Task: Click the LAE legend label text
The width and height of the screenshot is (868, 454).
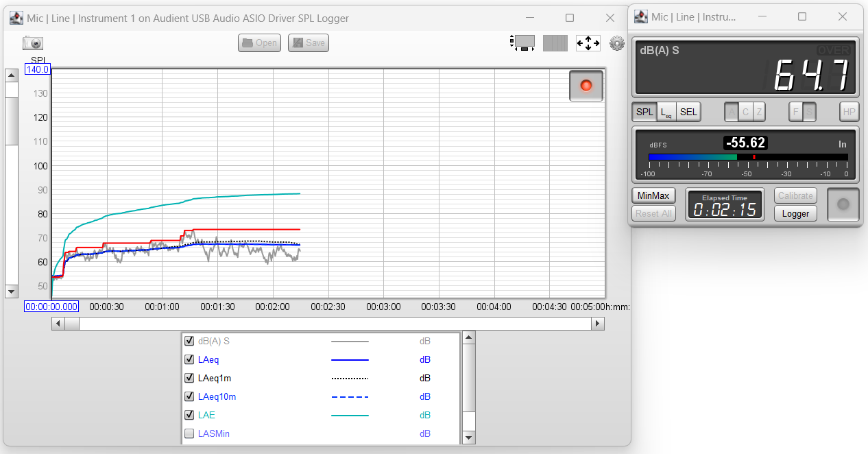Action: [206, 415]
